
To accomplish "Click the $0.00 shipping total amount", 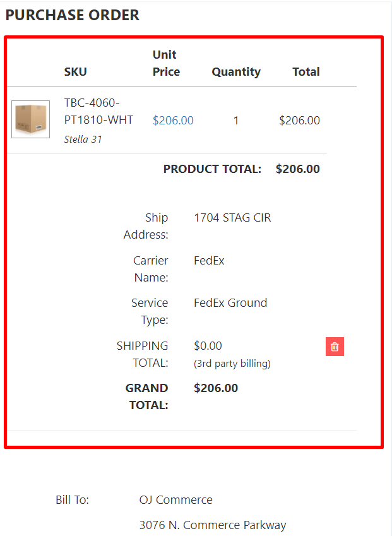I will point(208,346).
